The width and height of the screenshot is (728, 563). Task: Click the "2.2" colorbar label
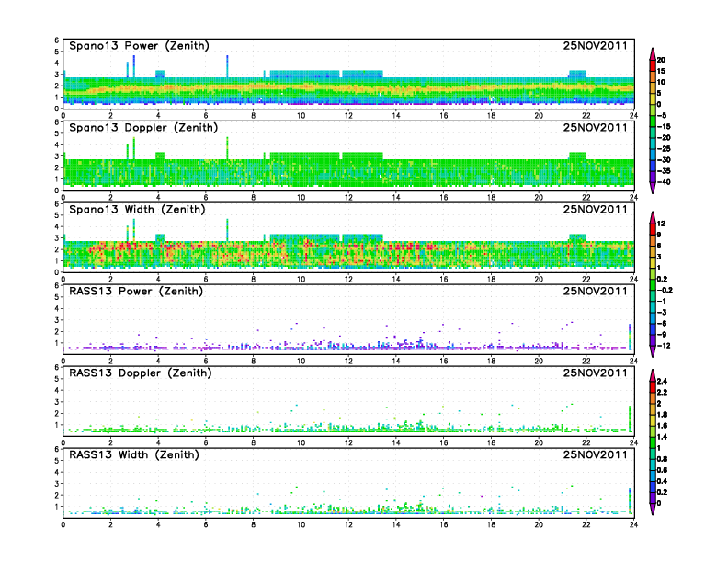(662, 393)
